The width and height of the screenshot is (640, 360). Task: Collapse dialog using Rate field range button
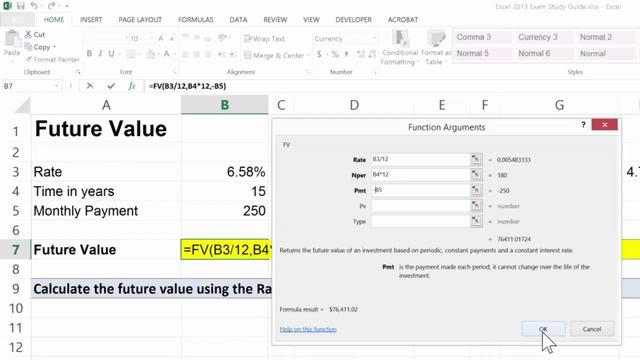(x=476, y=159)
